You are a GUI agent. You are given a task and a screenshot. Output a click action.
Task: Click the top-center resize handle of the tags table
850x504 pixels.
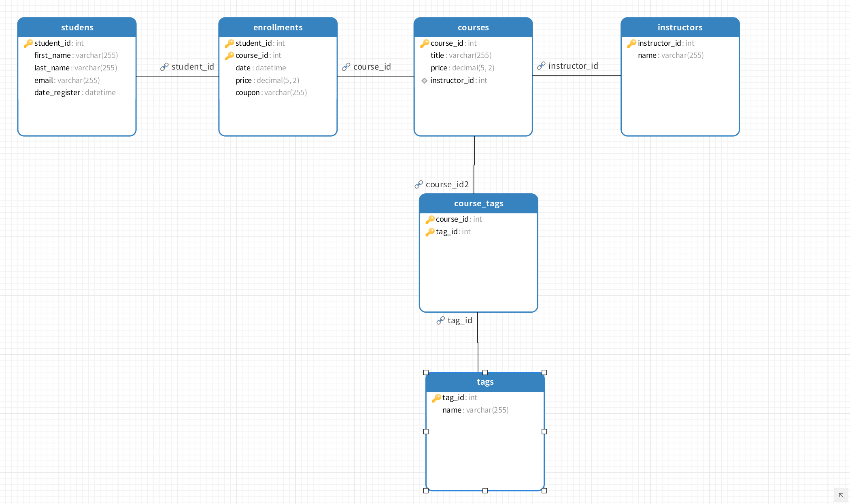(x=485, y=372)
